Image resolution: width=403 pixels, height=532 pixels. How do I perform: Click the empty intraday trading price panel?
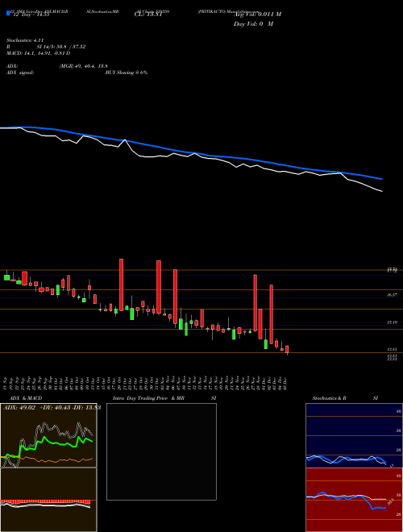(161, 451)
